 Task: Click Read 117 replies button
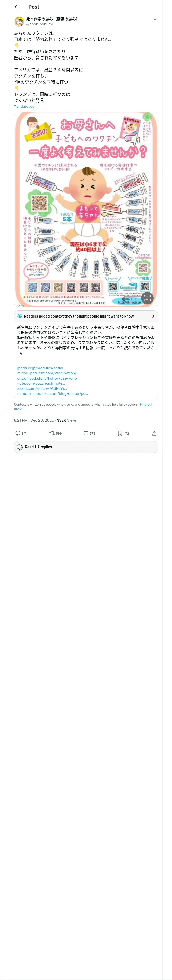[x=86, y=447]
